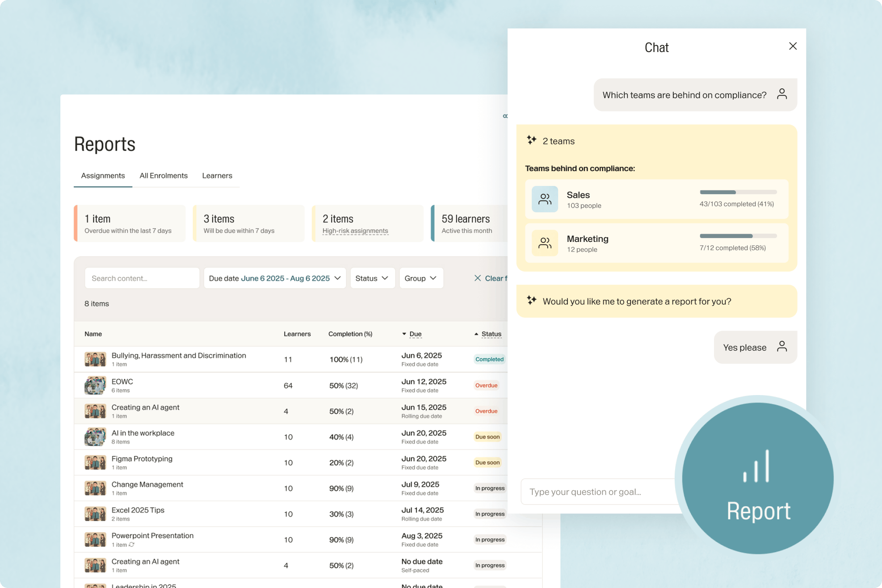Screen dimensions: 882x588
Task: Close the Chat panel
Action: pos(792,46)
